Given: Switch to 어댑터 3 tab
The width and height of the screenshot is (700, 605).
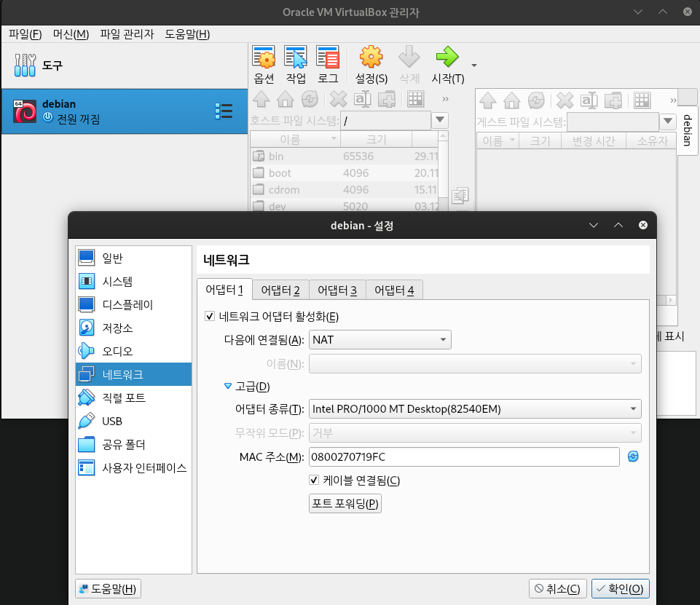Looking at the screenshot, I should (337, 290).
